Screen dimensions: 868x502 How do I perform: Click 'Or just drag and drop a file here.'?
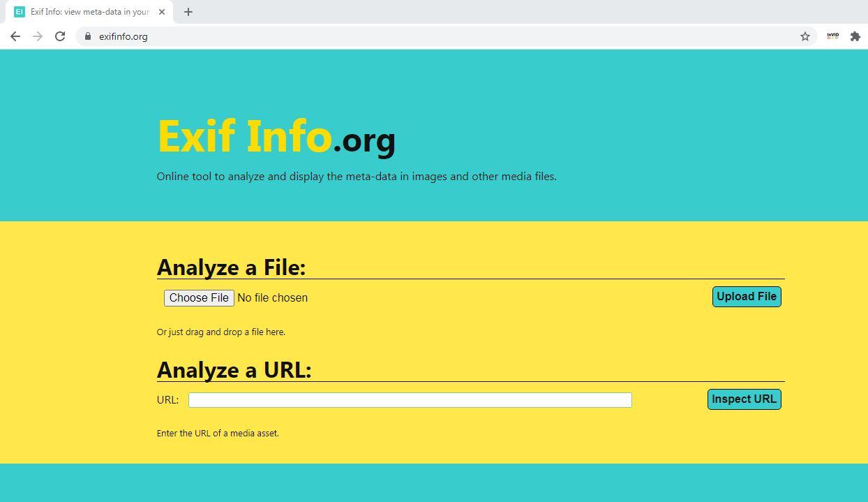[x=221, y=332]
